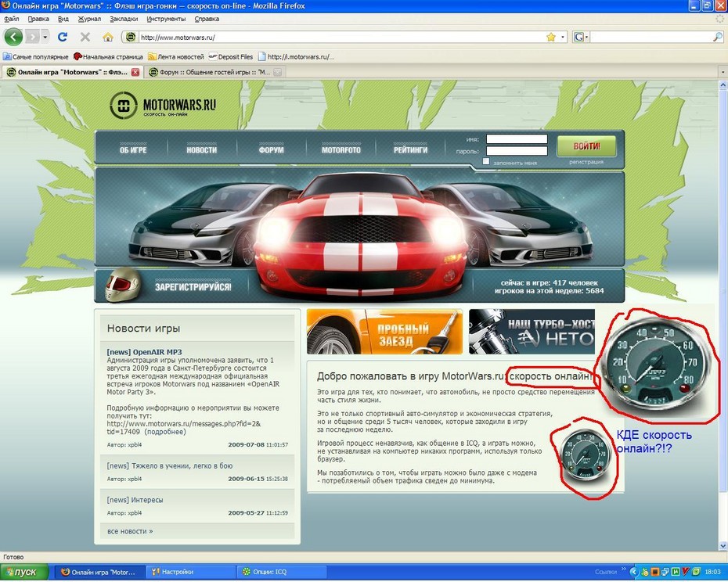
Task: Go to the Firefox home page
Action: pos(108,37)
